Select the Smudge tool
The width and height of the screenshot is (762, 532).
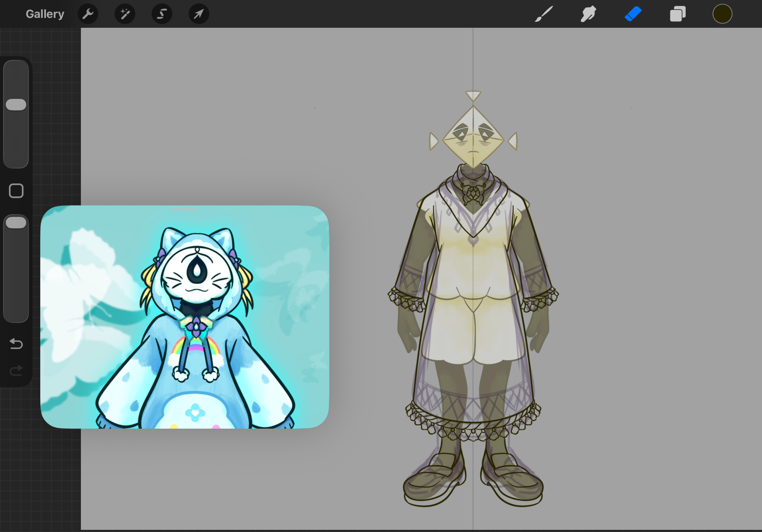588,14
